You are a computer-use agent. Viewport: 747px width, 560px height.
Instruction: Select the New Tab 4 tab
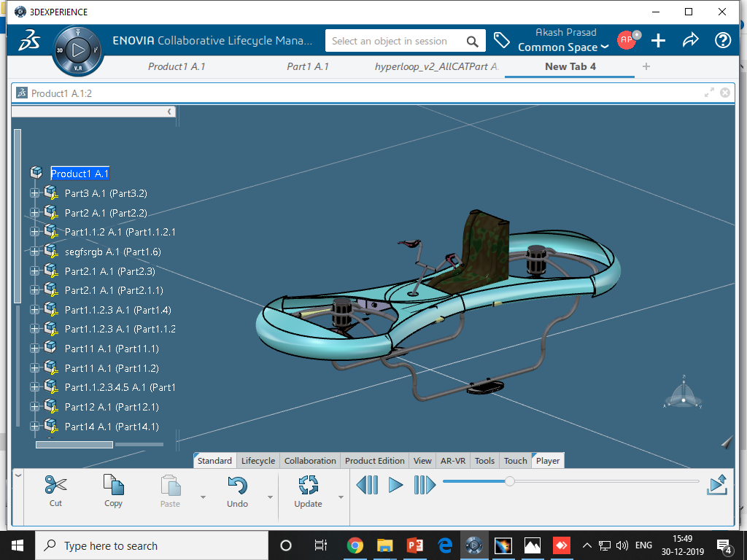[x=570, y=66]
